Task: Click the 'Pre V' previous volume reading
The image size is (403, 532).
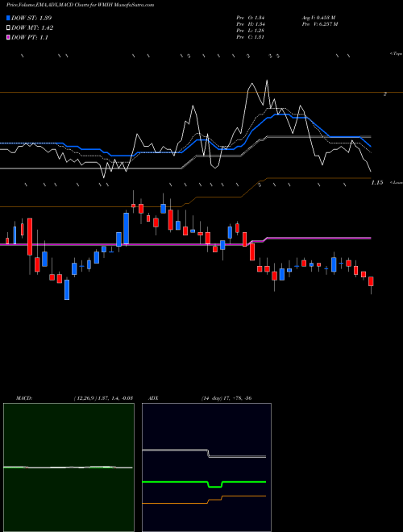Action: coord(319,24)
